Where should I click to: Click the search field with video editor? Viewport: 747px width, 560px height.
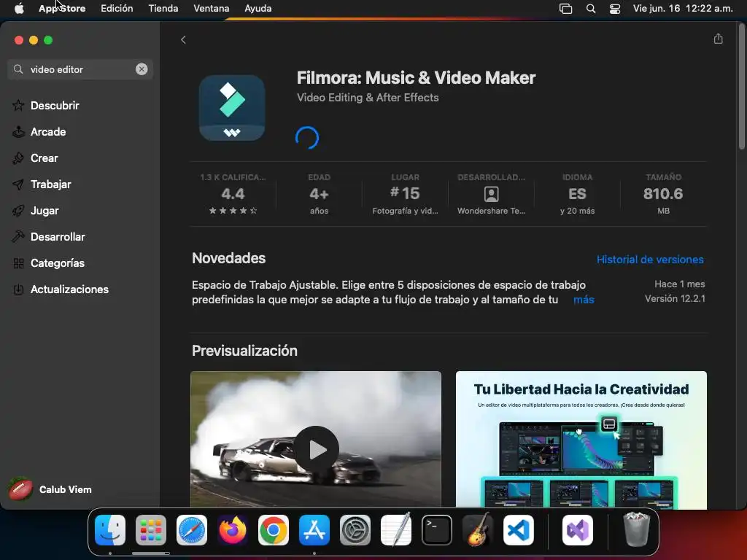80,69
